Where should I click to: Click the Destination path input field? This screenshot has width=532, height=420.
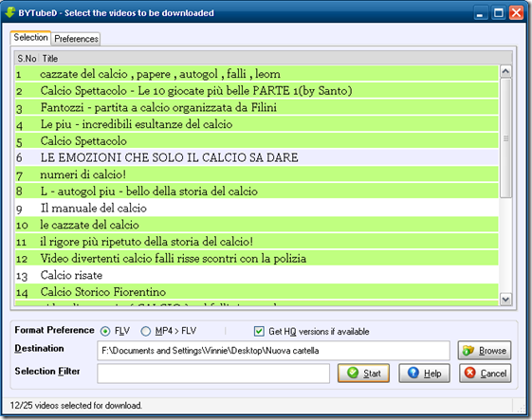pyautogui.click(x=273, y=351)
